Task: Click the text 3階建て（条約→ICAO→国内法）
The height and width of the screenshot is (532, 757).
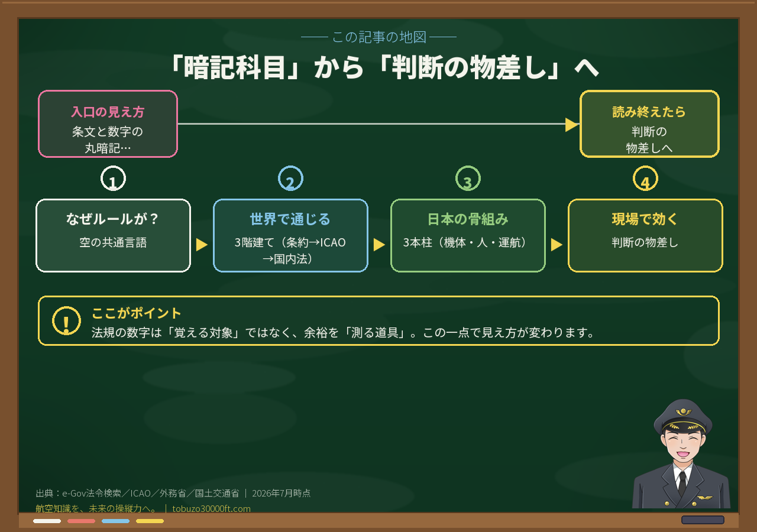Action: [290, 251]
